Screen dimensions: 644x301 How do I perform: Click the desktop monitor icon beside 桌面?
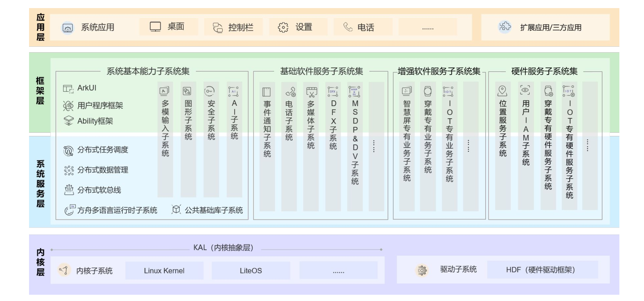tap(155, 27)
